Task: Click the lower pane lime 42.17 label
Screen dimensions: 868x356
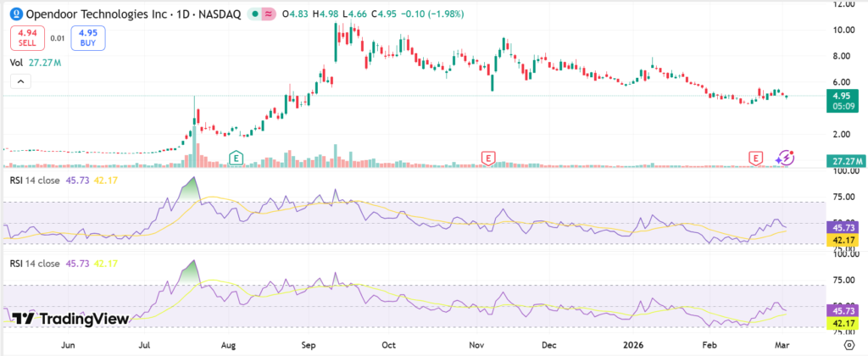Action: [x=843, y=323]
